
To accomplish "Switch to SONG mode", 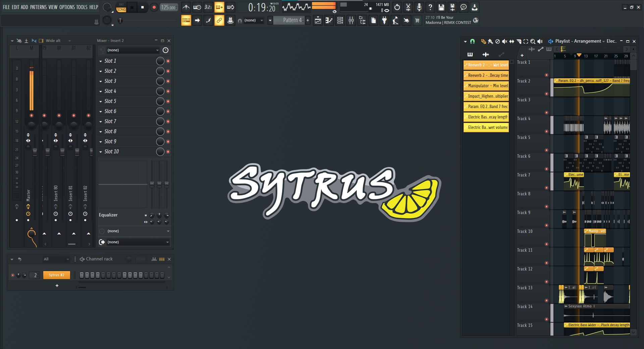I will (121, 9).
